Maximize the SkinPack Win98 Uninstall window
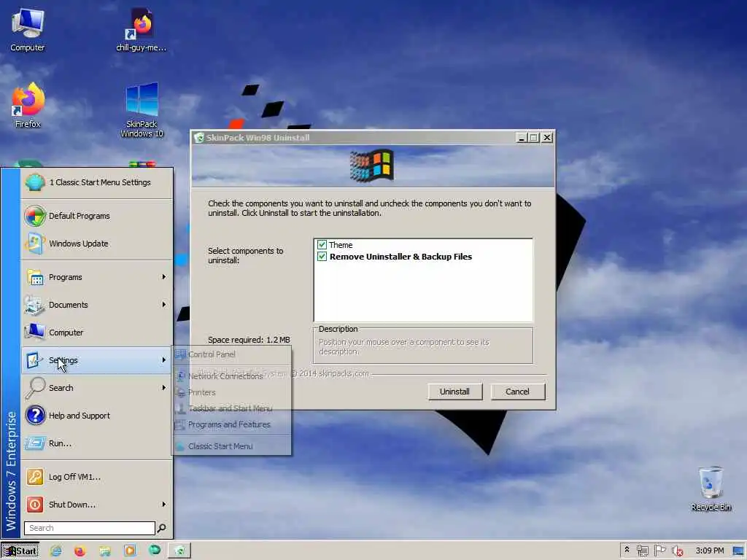Image resolution: width=747 pixels, height=560 pixels. (534, 138)
